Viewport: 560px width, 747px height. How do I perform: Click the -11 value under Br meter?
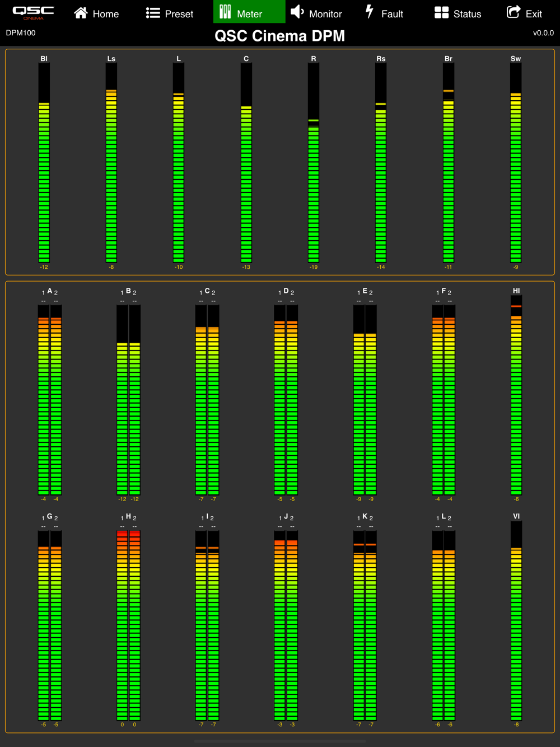pyautogui.click(x=449, y=267)
